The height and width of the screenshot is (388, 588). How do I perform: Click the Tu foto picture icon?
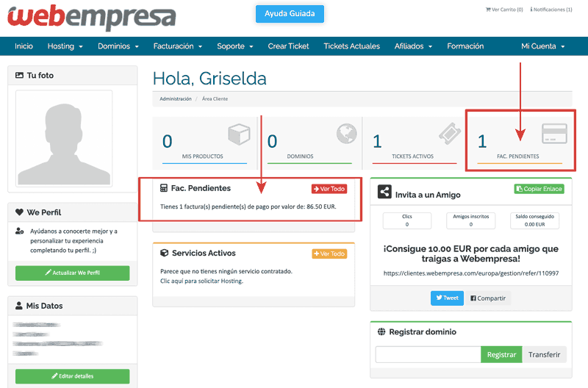coord(19,76)
